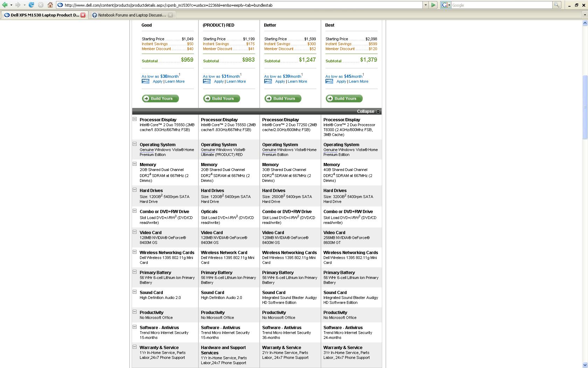Click Dell credit card icon under Better
The image size is (588, 368).
tap(268, 81)
